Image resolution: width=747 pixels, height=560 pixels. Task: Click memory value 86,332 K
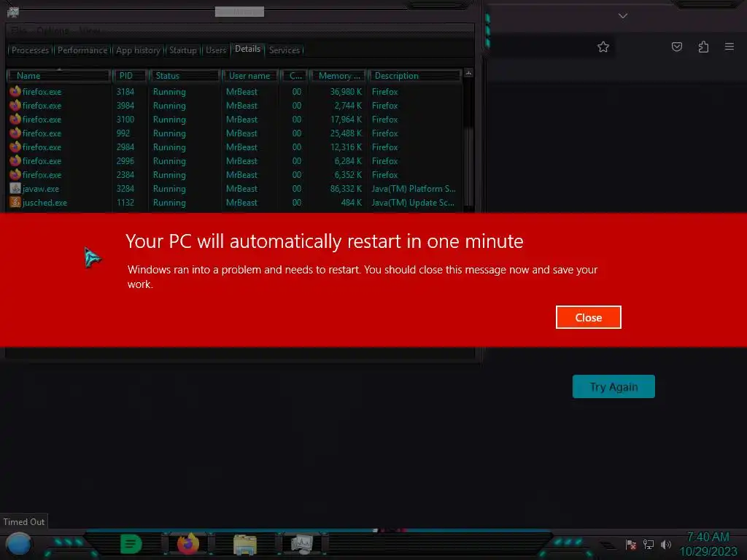click(346, 189)
